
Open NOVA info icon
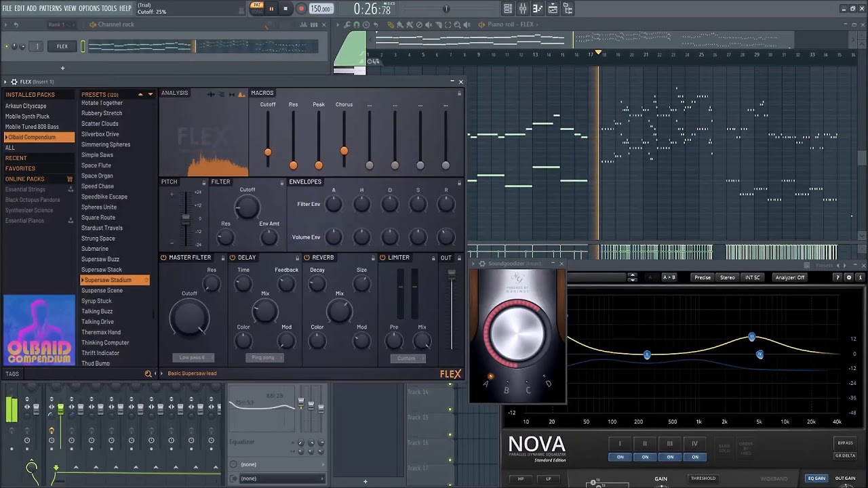tap(861, 277)
